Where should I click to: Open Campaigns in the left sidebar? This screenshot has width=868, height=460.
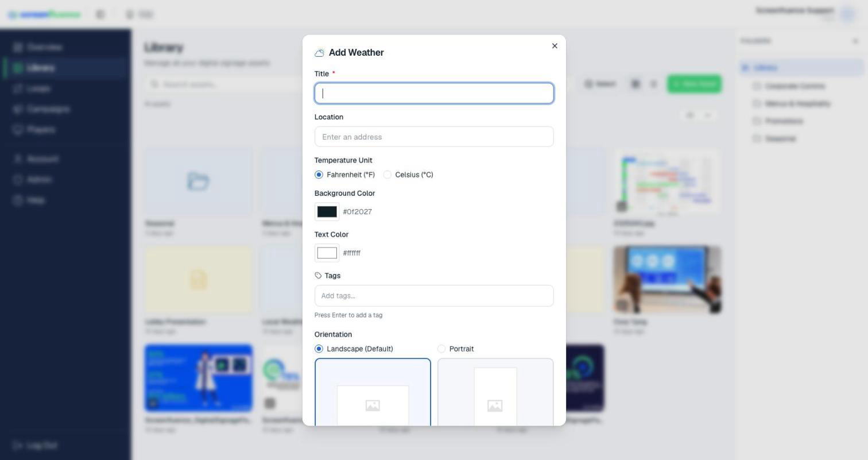[65, 109]
